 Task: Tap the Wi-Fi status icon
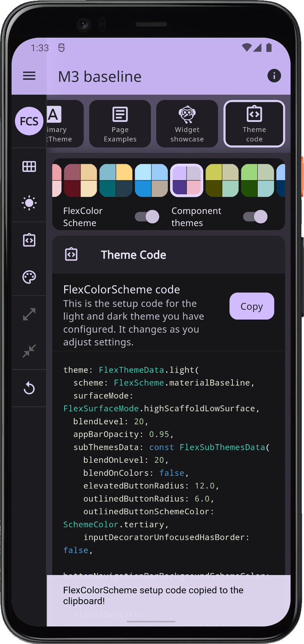247,47
